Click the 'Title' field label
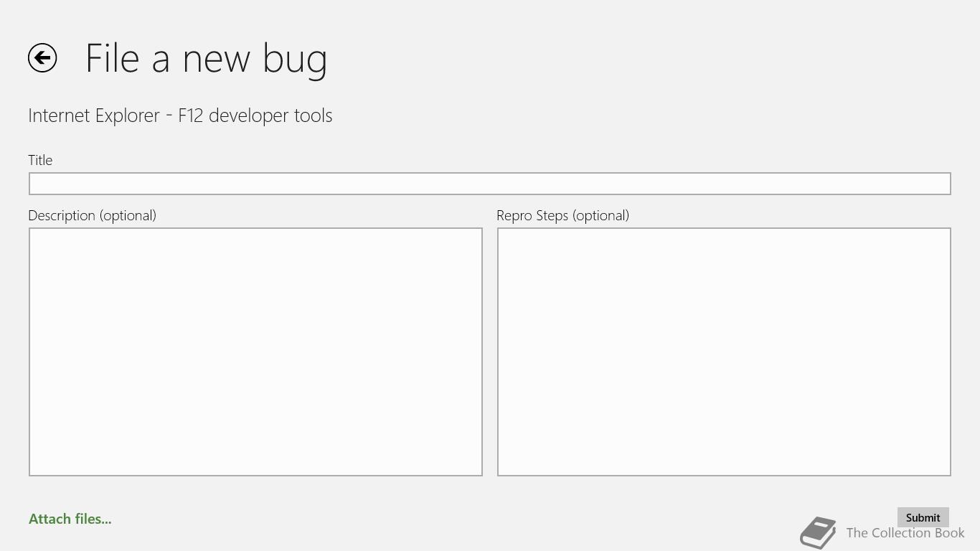Viewport: 980px width, 551px height. 40,160
